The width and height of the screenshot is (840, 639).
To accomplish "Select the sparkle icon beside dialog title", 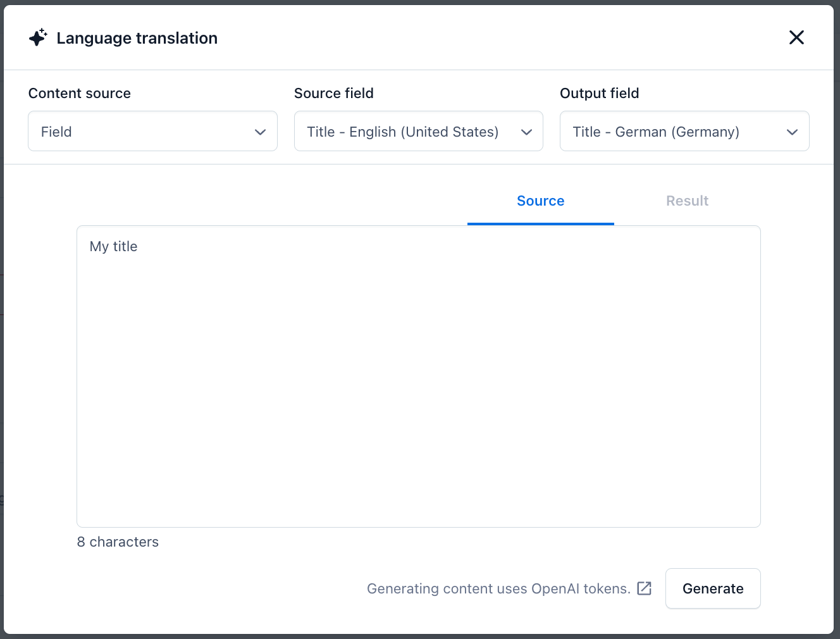I will [38, 37].
